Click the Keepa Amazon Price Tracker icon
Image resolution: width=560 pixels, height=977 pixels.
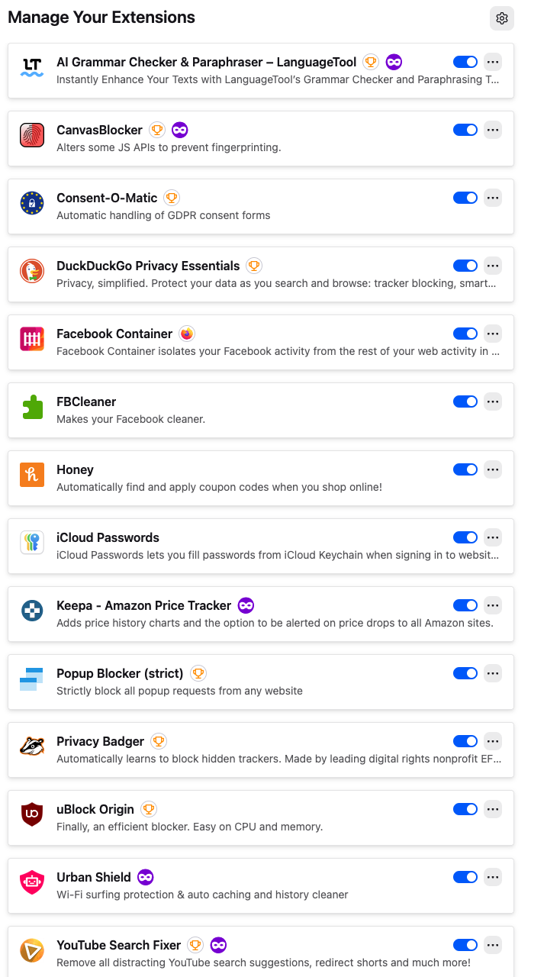32,611
